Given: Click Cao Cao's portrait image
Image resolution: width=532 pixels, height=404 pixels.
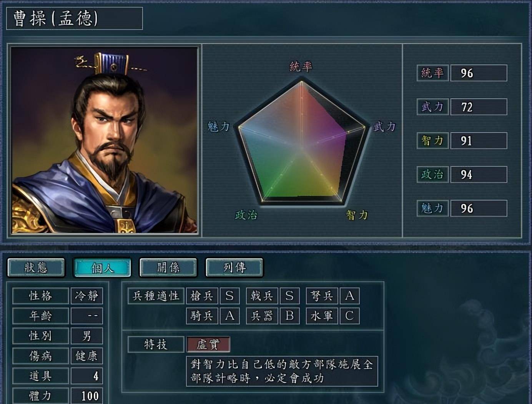Looking at the screenshot, I should [x=104, y=140].
